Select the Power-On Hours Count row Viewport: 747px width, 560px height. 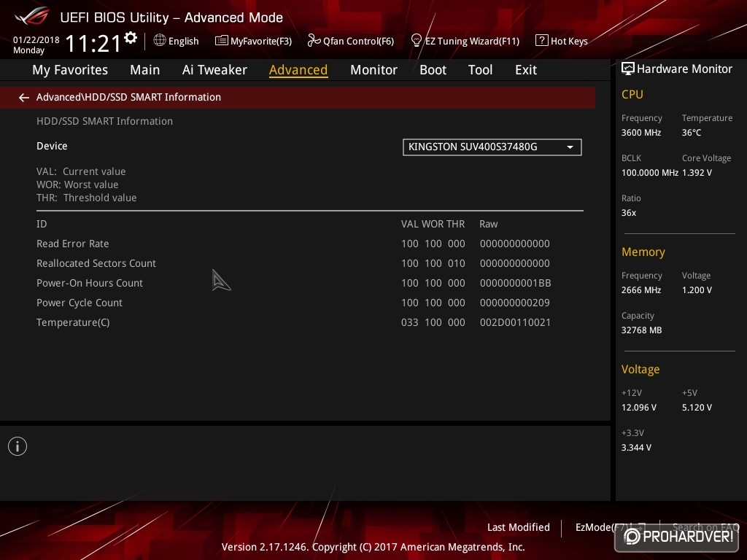click(x=309, y=283)
